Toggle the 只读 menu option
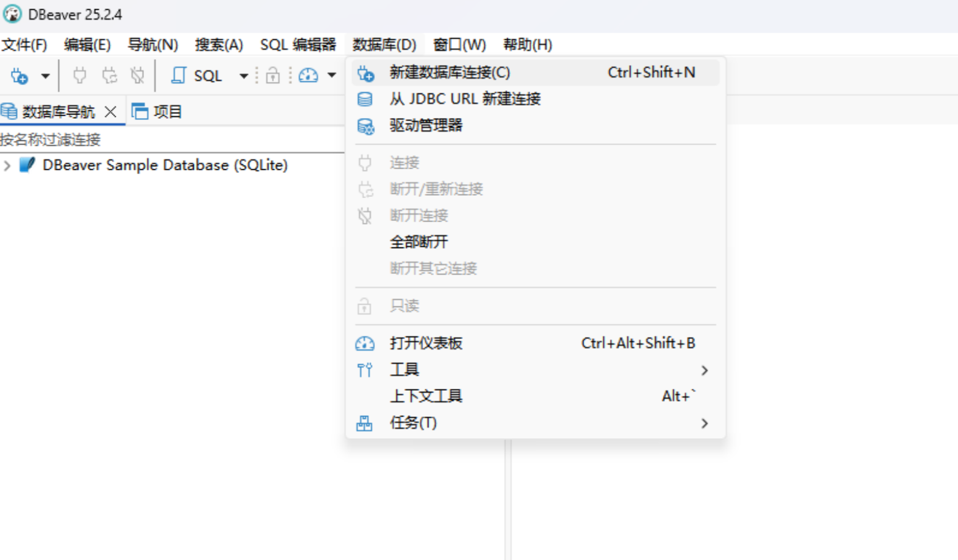958x560 pixels. pyautogui.click(x=534, y=306)
